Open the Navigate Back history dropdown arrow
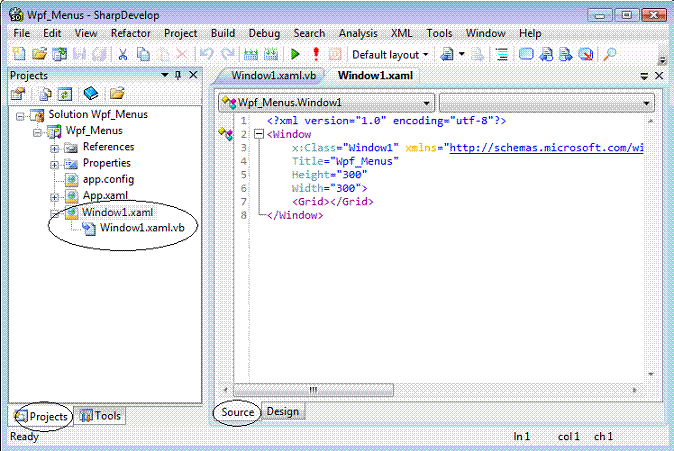Viewport: 674px width, 451px height. [462, 54]
